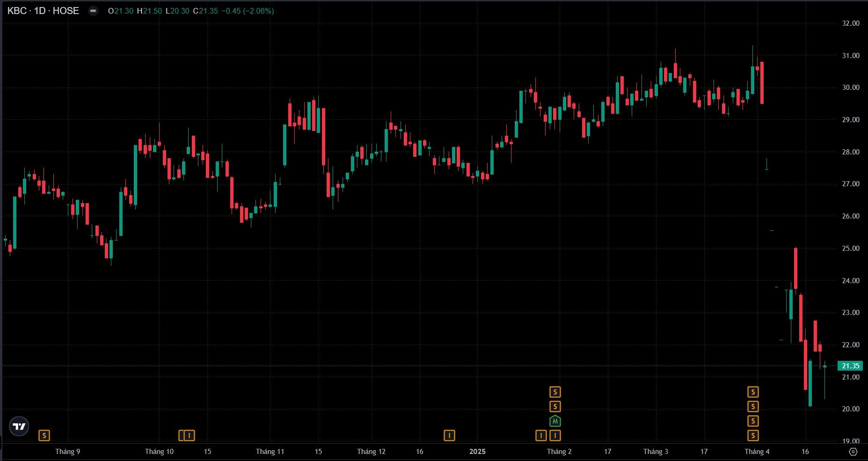Click the 25.00 level on price scale

[850, 249]
